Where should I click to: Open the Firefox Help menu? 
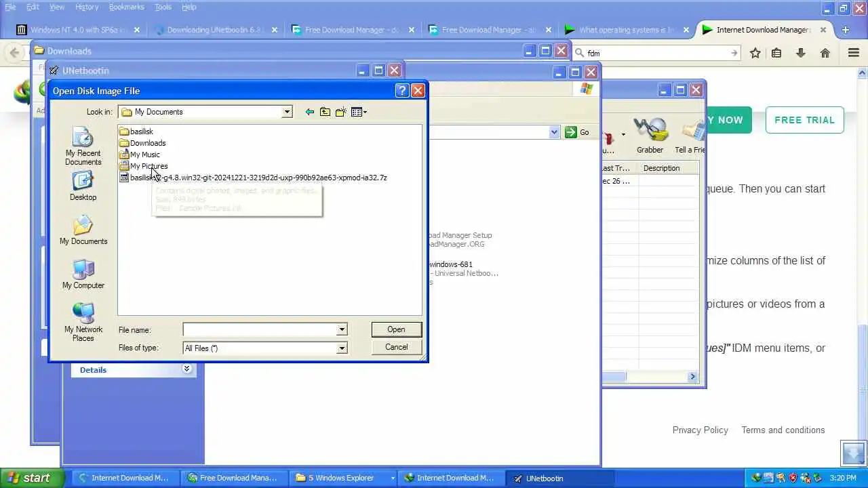click(x=189, y=7)
